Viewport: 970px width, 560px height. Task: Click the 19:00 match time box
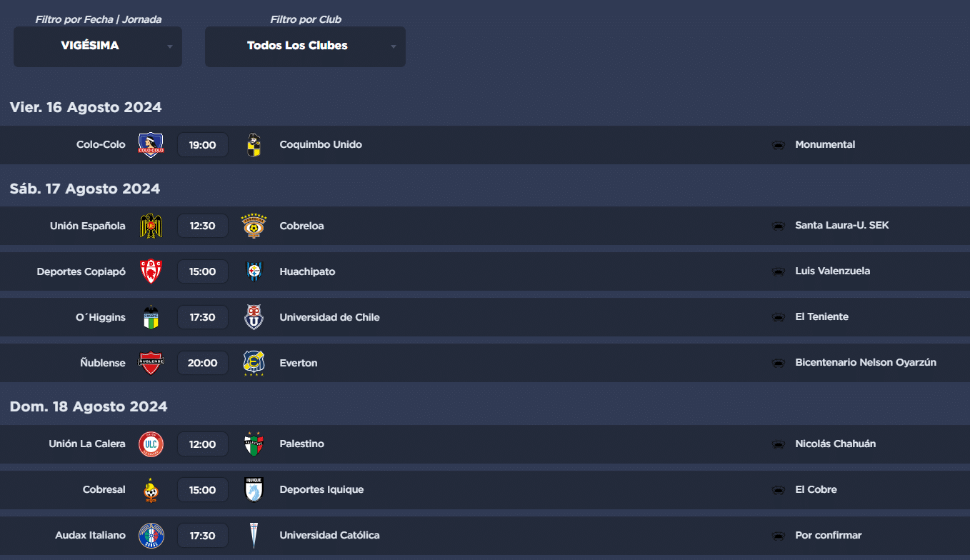203,145
